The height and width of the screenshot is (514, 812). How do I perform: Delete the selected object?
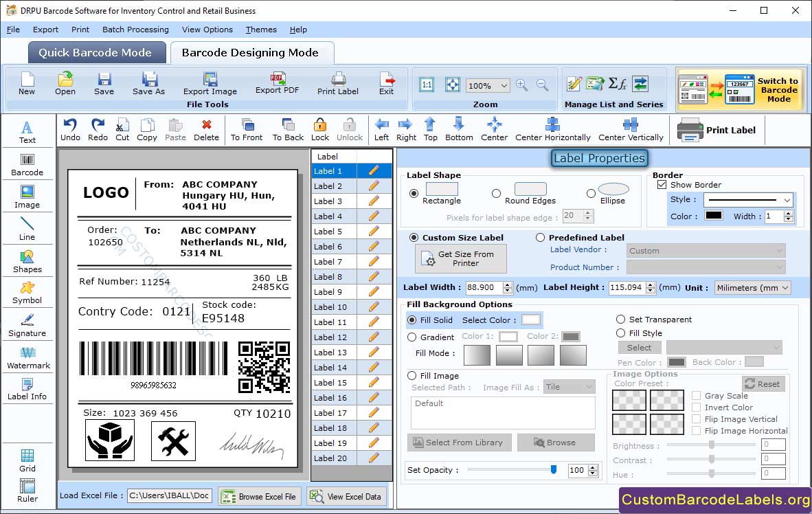click(206, 130)
